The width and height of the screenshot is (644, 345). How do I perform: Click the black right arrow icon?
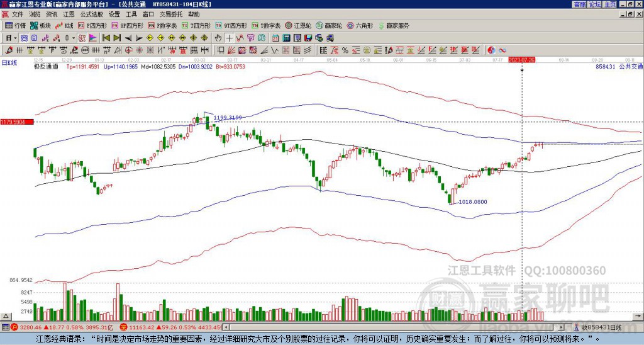pos(139,38)
